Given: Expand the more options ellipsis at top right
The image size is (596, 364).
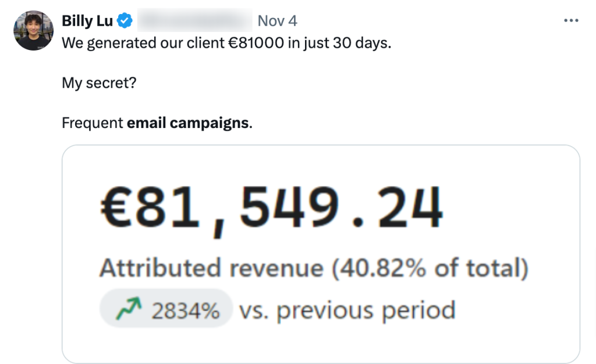Looking at the screenshot, I should [571, 20].
